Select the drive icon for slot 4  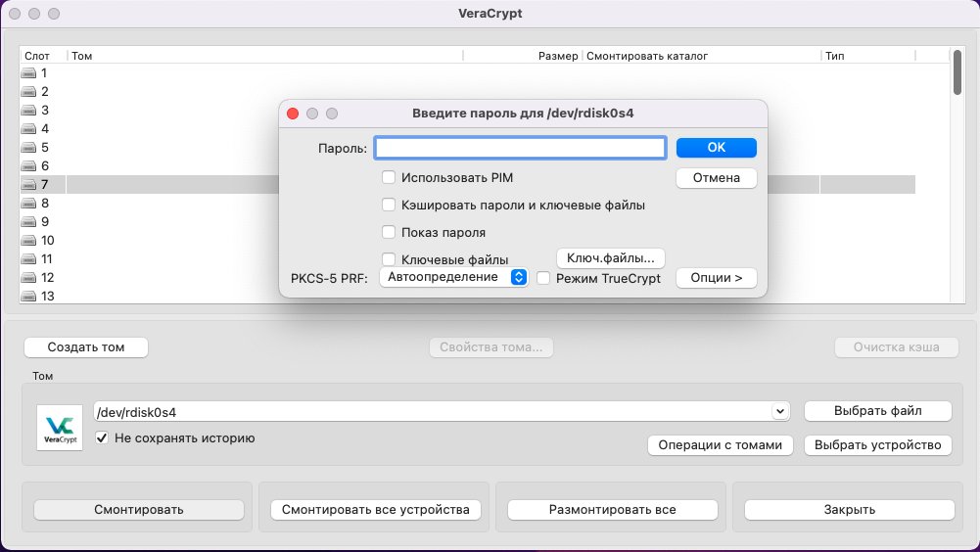coord(28,129)
